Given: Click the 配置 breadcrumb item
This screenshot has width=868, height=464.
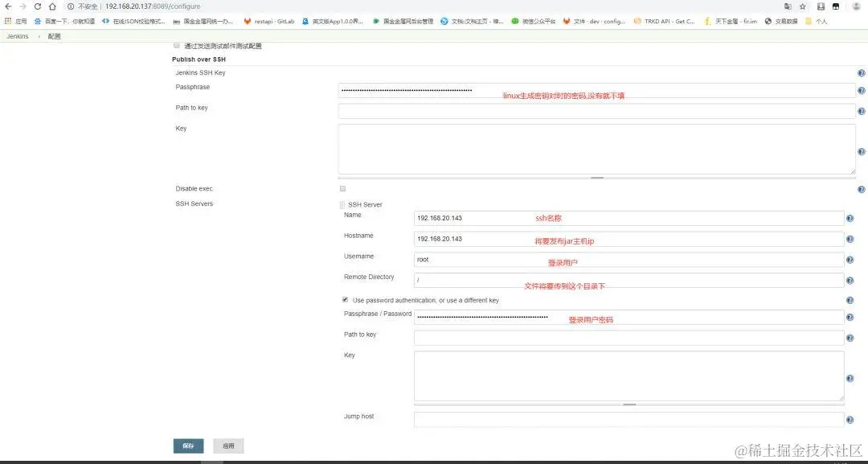Looking at the screenshot, I should [55, 36].
